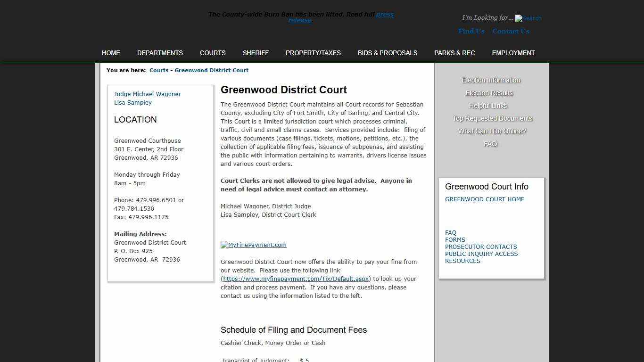Open BIDS & PROPOSALS

click(x=387, y=53)
